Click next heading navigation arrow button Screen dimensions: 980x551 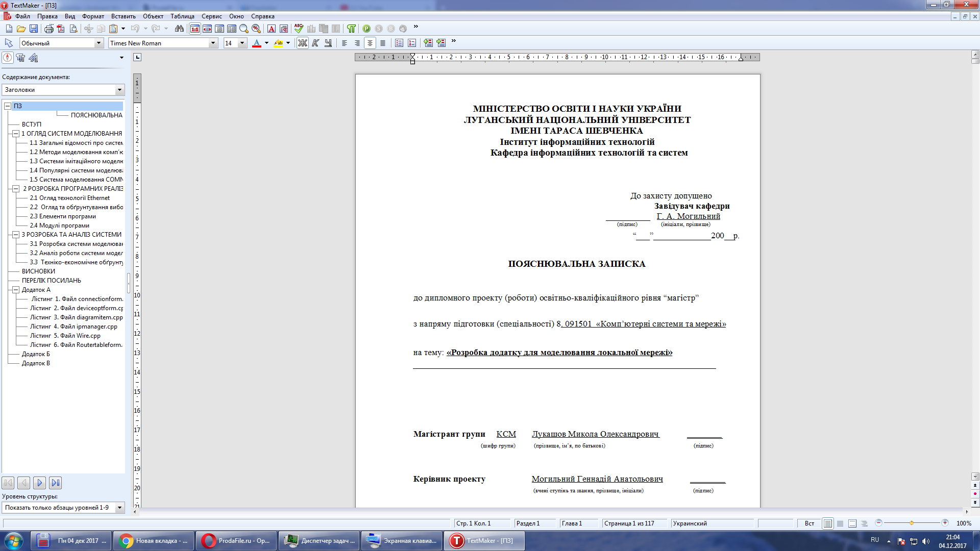pyautogui.click(x=39, y=483)
